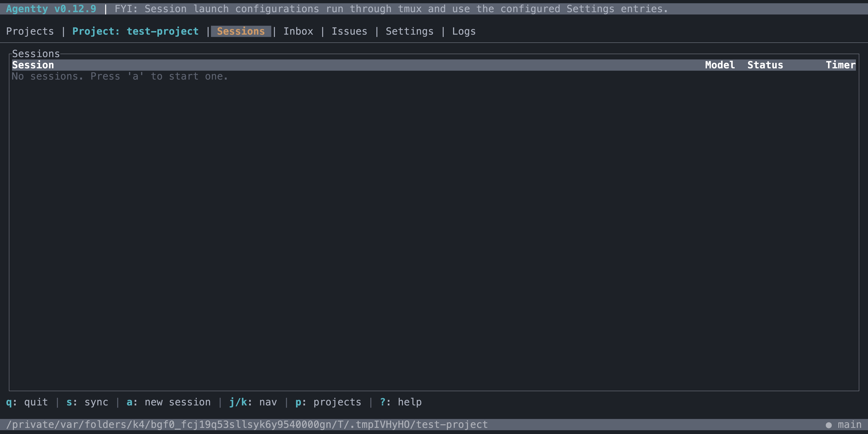Show the Logs tab
Image resolution: width=868 pixels, height=434 pixels.
pos(464,31)
